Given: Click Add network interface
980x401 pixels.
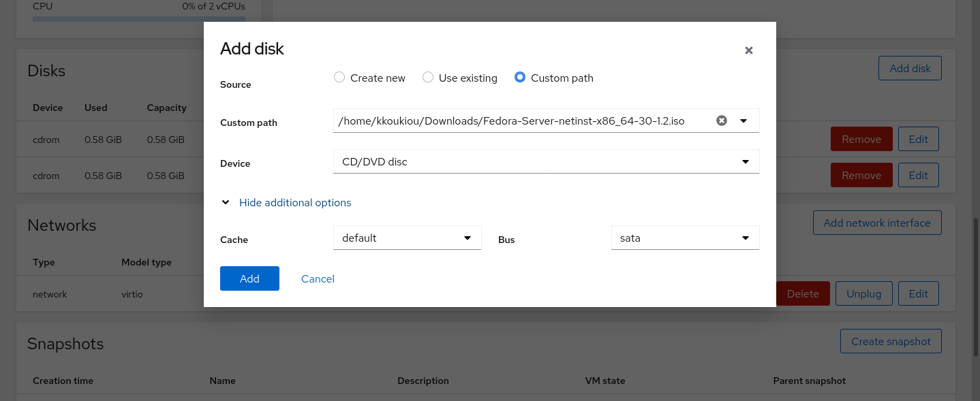Looking at the screenshot, I should coord(877,223).
